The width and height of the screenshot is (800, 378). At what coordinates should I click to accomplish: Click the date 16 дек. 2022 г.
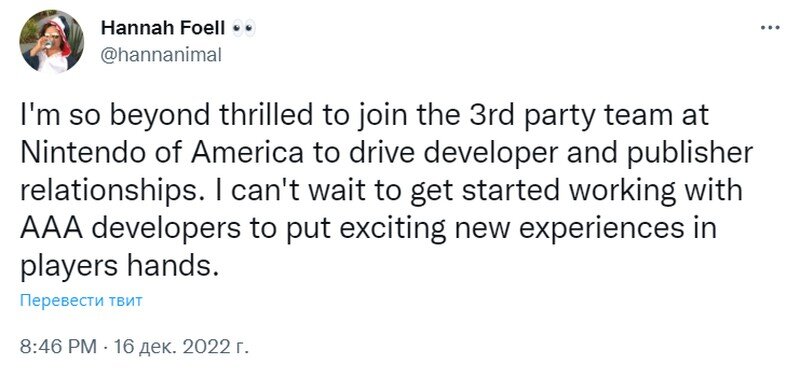click(182, 347)
